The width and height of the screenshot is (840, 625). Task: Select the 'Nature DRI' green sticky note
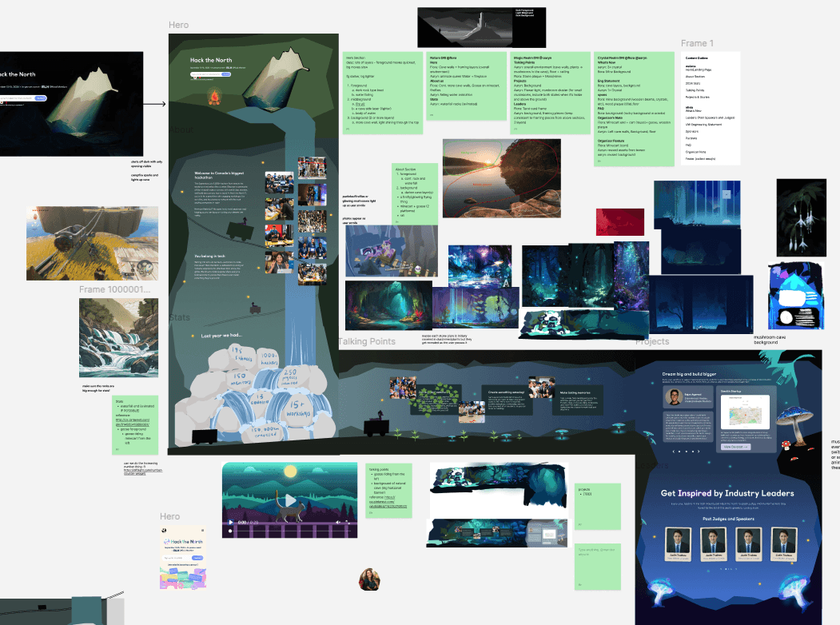tap(467, 86)
